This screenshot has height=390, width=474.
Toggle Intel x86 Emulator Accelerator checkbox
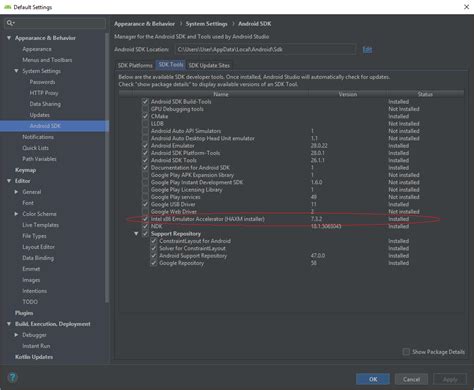click(x=145, y=219)
